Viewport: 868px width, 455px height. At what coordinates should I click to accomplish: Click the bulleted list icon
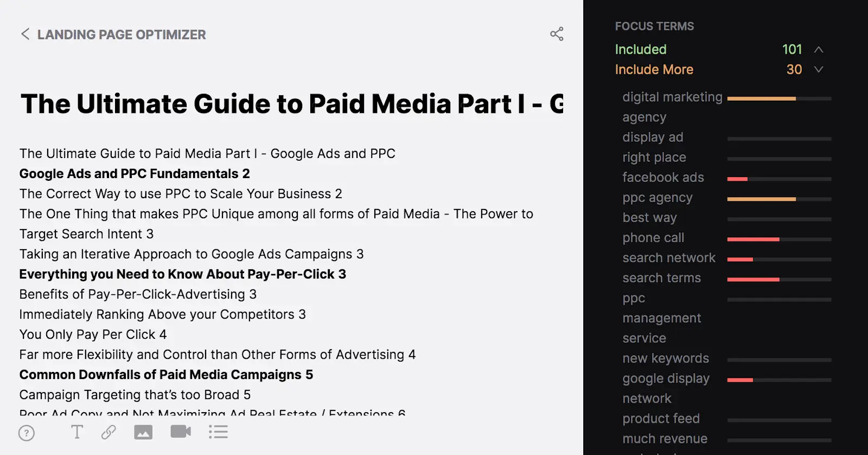(218, 432)
